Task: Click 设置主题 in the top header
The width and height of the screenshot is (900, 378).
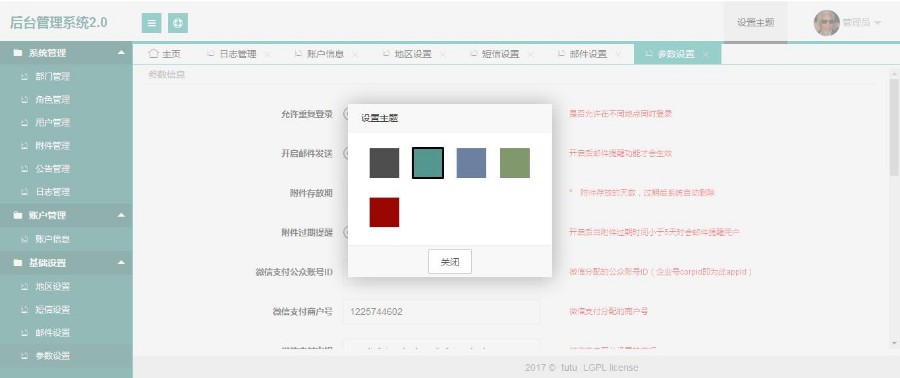Action: pos(755,23)
